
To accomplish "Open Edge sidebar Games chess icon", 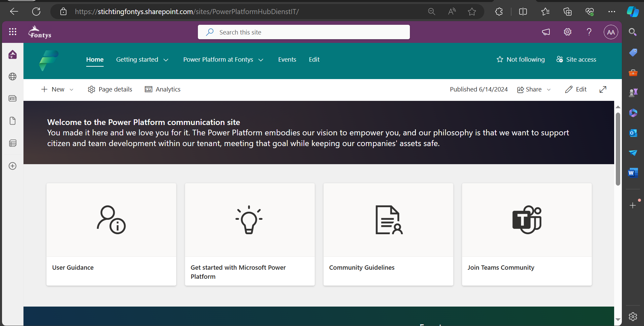I will point(633,92).
